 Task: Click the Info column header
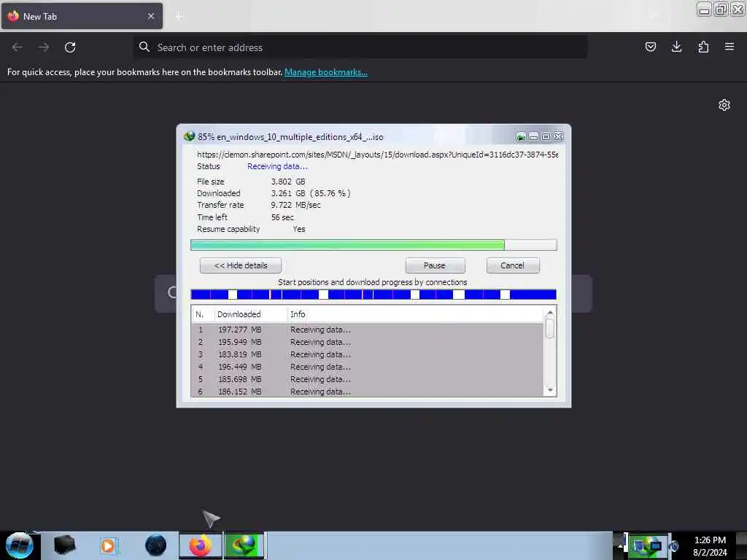tap(414, 314)
